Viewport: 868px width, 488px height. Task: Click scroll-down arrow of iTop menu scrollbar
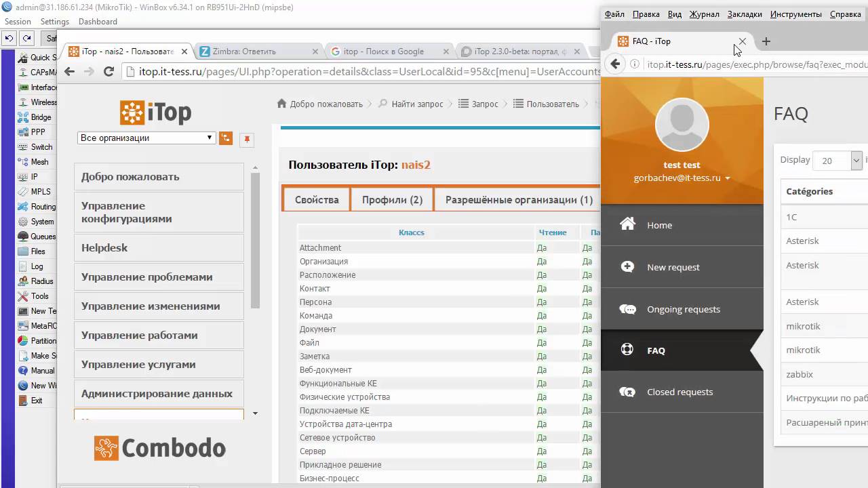click(255, 413)
